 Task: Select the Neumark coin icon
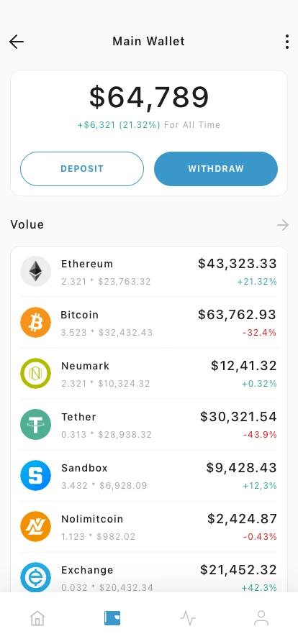[36, 373]
